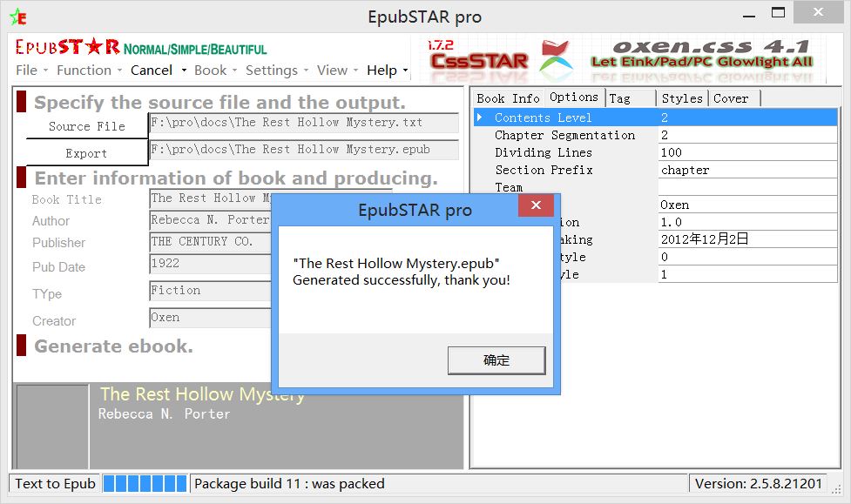This screenshot has height=504, width=851.
Task: Open the Cancel menu
Action: 152,71
